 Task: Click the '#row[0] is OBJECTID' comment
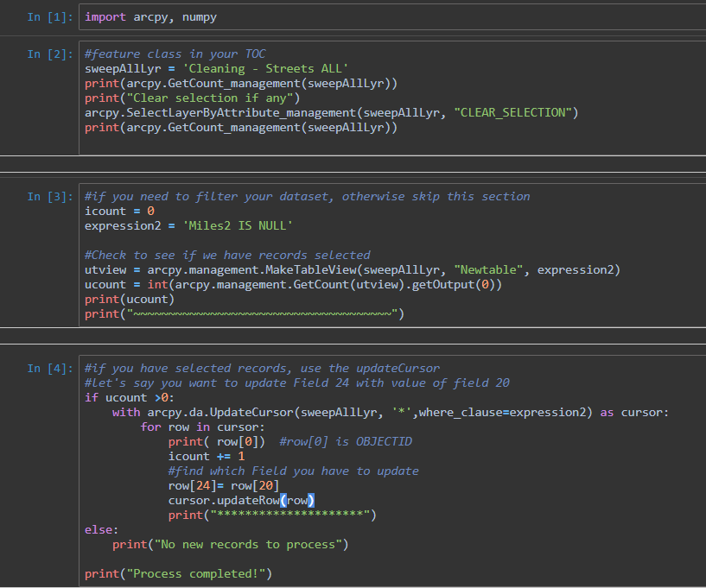tap(346, 442)
